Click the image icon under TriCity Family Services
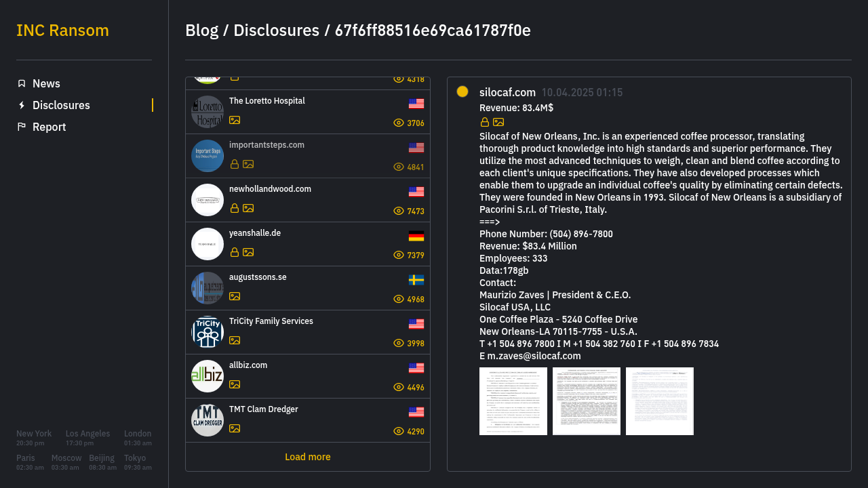The height and width of the screenshot is (488, 868). [x=235, y=340]
